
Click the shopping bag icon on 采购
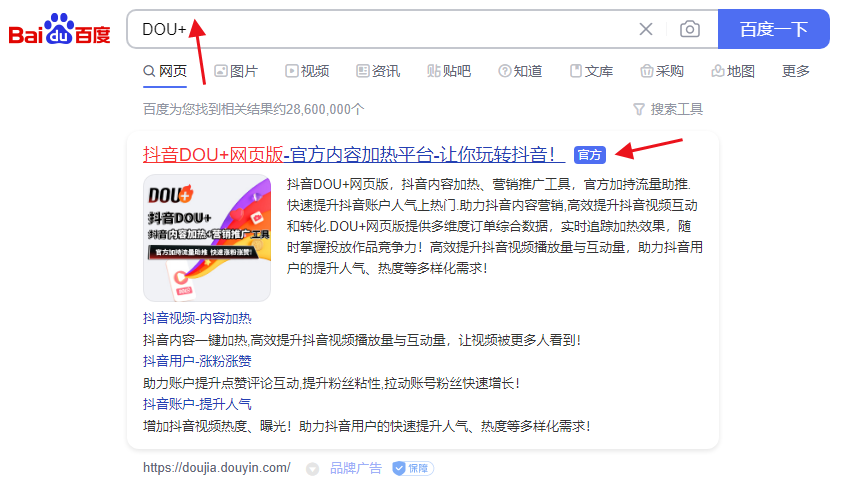[647, 71]
